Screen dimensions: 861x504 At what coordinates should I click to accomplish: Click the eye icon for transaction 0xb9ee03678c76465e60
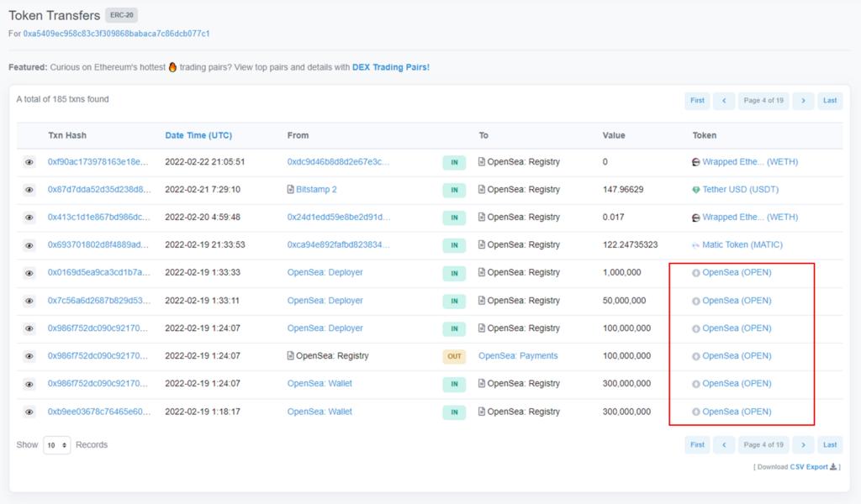click(29, 412)
